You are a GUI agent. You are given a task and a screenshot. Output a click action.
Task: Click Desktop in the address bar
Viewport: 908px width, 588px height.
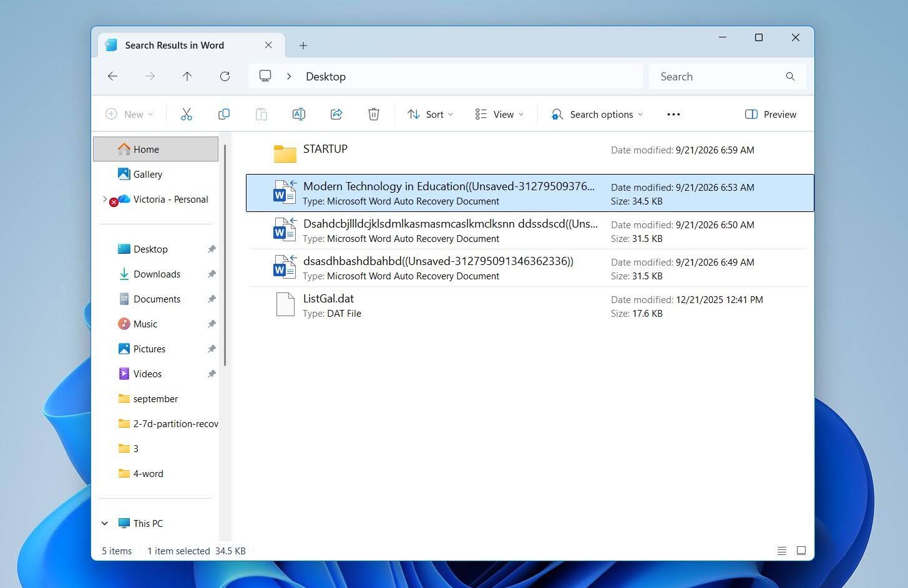(325, 76)
